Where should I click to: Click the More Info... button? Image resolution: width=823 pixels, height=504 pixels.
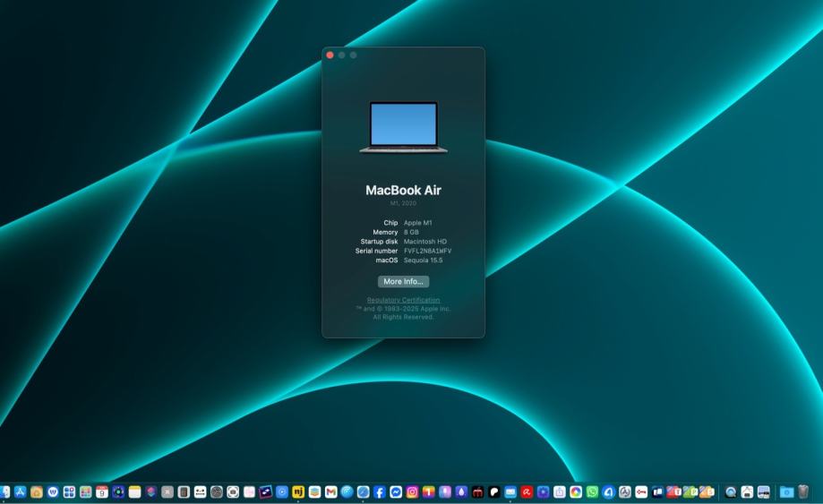pos(403,282)
